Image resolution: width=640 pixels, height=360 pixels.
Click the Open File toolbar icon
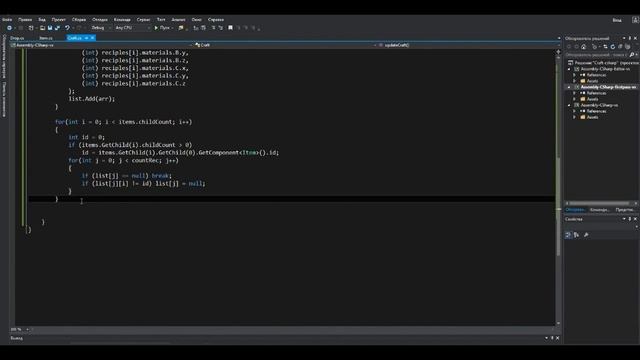(x=42, y=28)
